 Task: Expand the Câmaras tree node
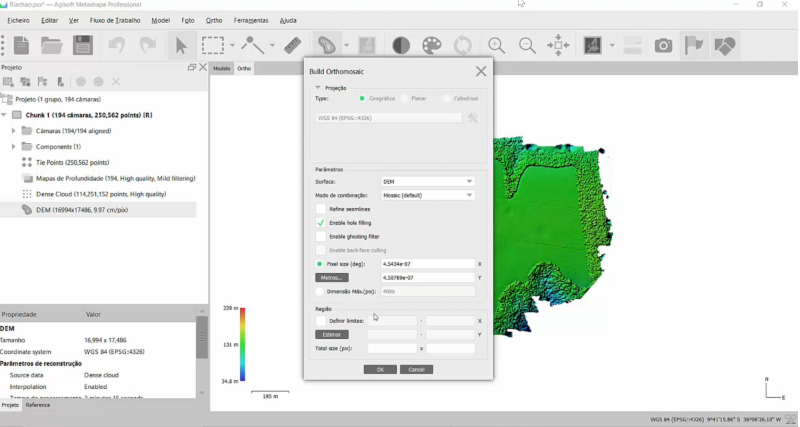tap(13, 131)
